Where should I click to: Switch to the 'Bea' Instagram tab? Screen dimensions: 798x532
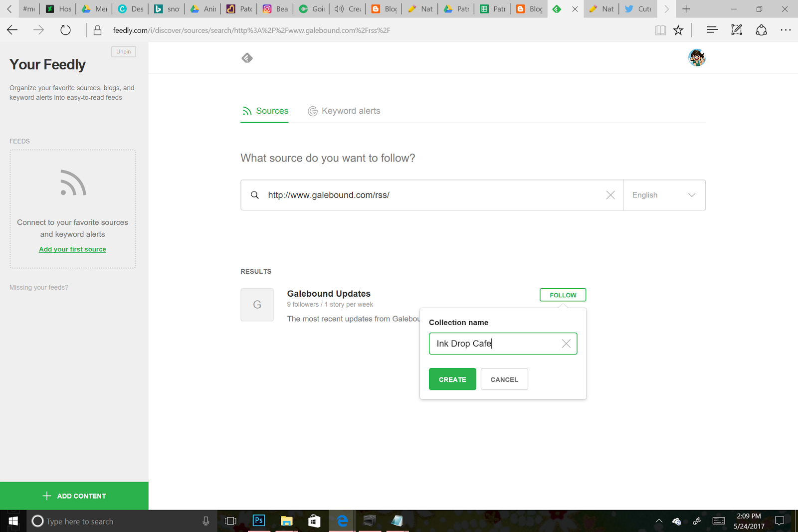tap(275, 9)
